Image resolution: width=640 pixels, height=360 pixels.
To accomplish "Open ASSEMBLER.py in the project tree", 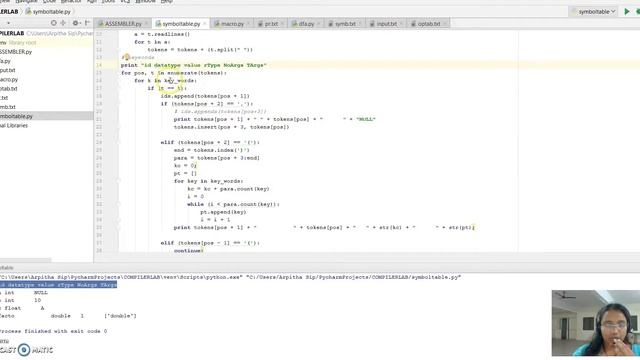I will 16,52.
